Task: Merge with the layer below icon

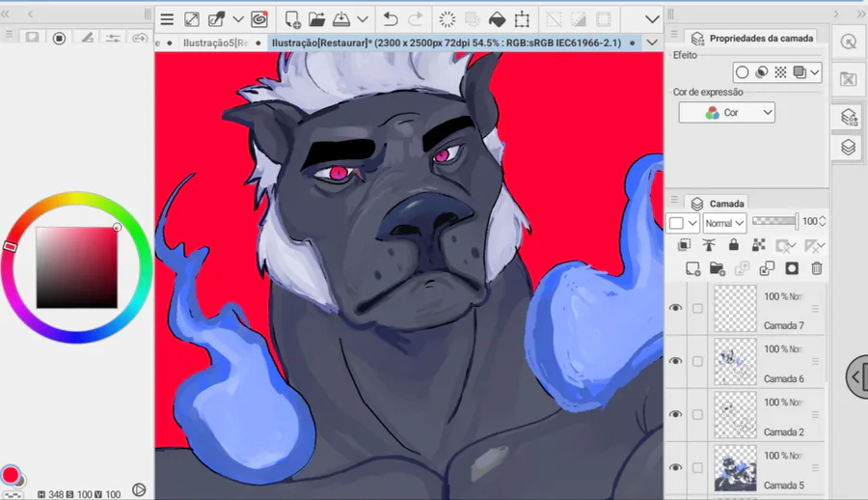Action: 767,269
